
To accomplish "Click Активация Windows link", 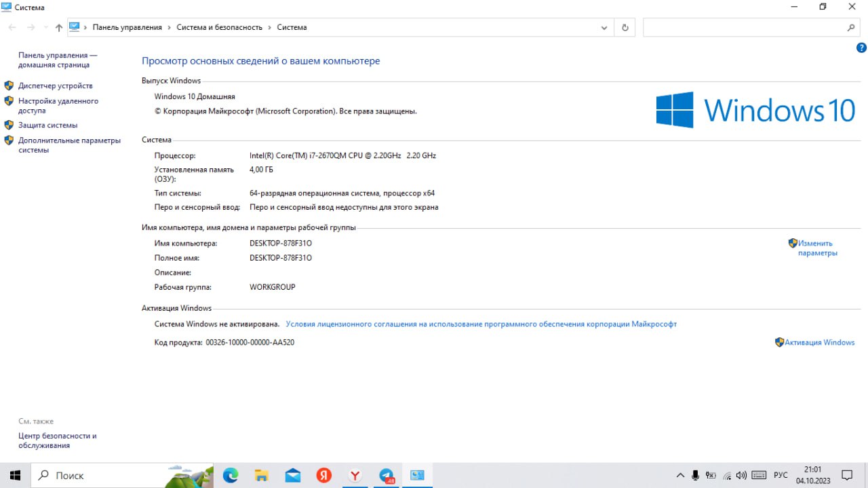I will 819,342.
